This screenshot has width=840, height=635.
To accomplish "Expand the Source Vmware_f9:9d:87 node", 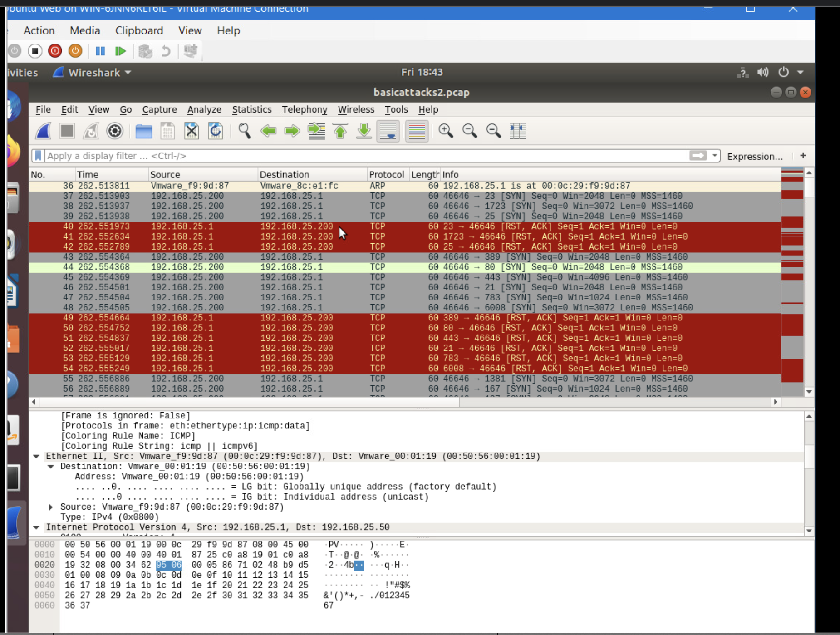I will click(x=51, y=507).
